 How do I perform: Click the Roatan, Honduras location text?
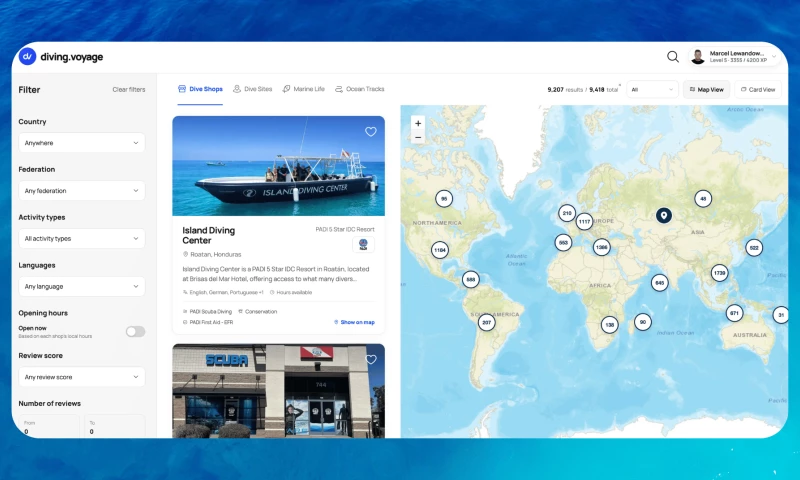(x=216, y=254)
